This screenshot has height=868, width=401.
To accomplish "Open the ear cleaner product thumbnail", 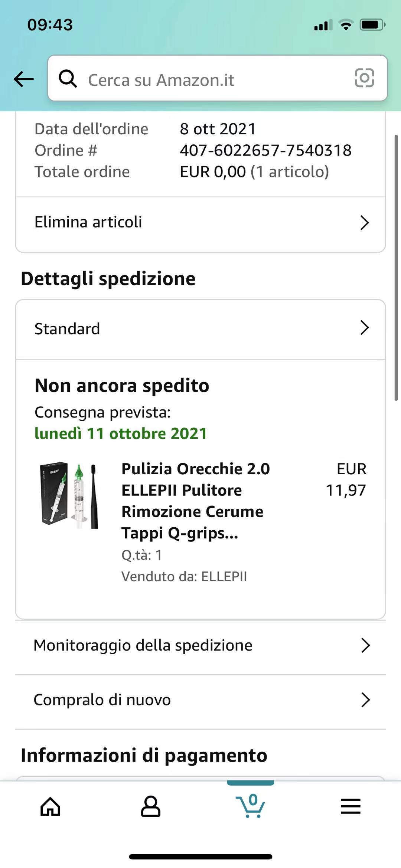I will [69, 495].
